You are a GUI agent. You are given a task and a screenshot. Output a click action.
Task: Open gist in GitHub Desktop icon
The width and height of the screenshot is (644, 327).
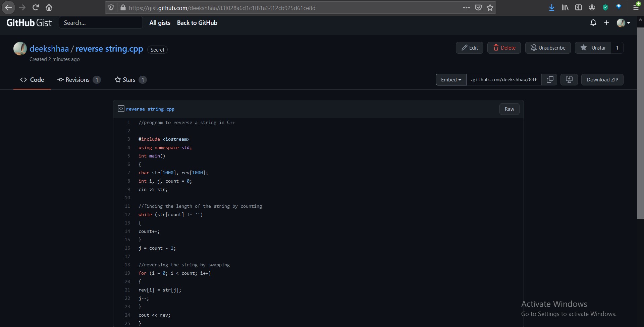tap(569, 79)
